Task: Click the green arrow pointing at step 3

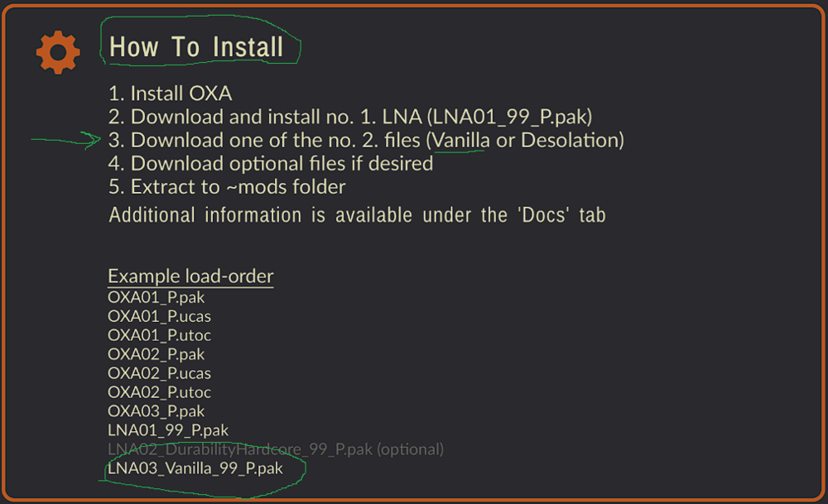Action: click(x=66, y=141)
